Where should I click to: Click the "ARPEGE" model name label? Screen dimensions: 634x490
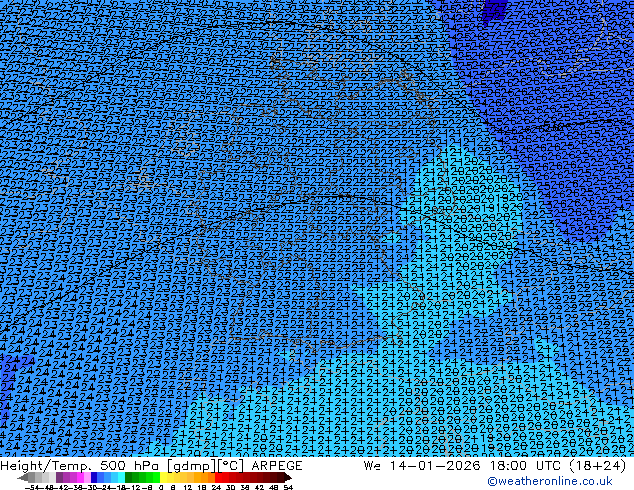(x=277, y=466)
